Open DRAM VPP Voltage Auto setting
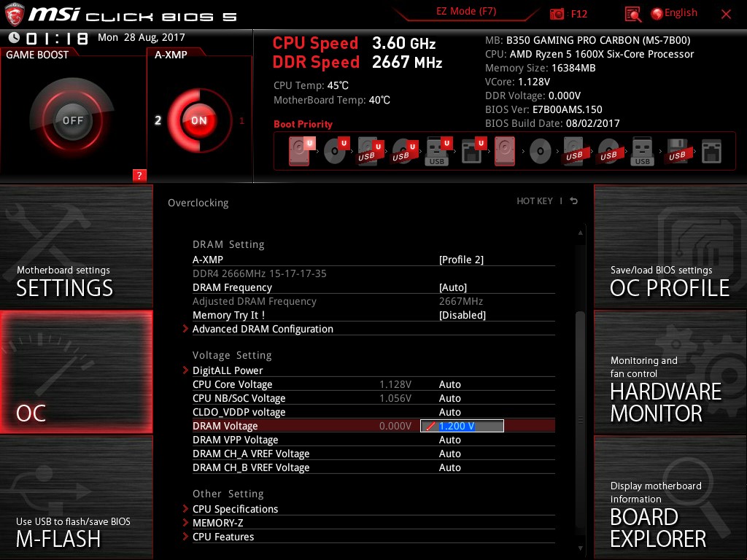Image resolution: width=747 pixels, height=560 pixels. tap(449, 440)
